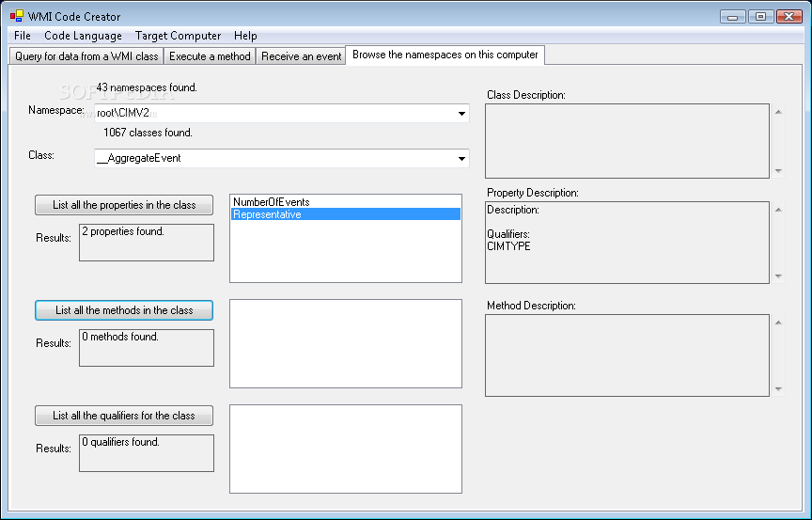Select Representative in the properties list

(346, 214)
